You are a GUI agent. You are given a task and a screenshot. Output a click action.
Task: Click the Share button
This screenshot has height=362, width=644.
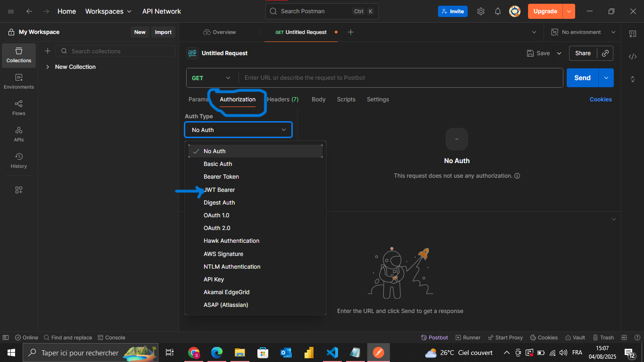pos(583,53)
